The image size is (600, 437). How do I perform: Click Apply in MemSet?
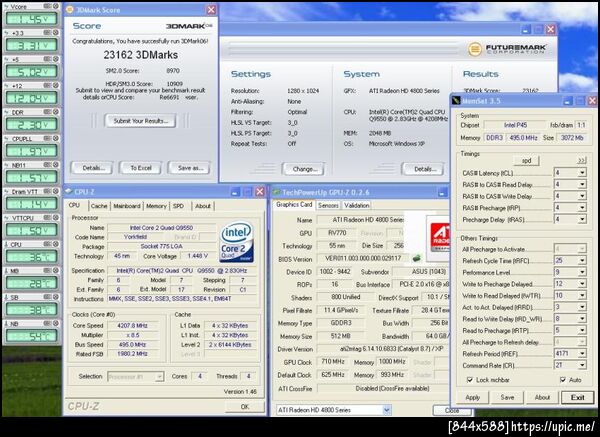click(x=473, y=397)
